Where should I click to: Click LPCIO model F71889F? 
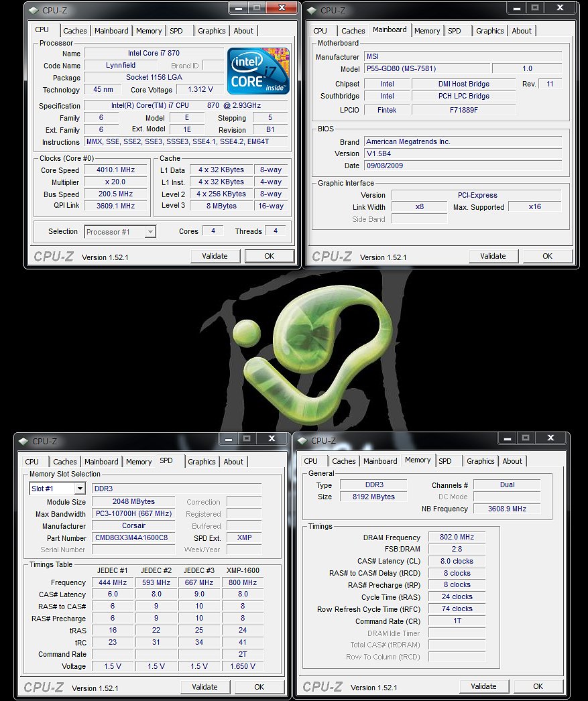point(464,110)
